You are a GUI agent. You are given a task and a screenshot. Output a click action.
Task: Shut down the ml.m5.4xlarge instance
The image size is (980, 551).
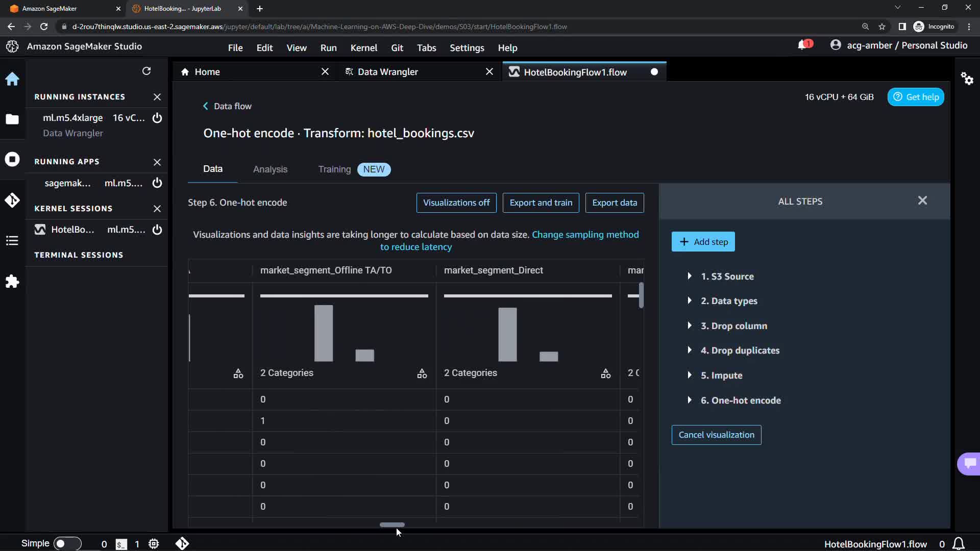click(x=157, y=118)
